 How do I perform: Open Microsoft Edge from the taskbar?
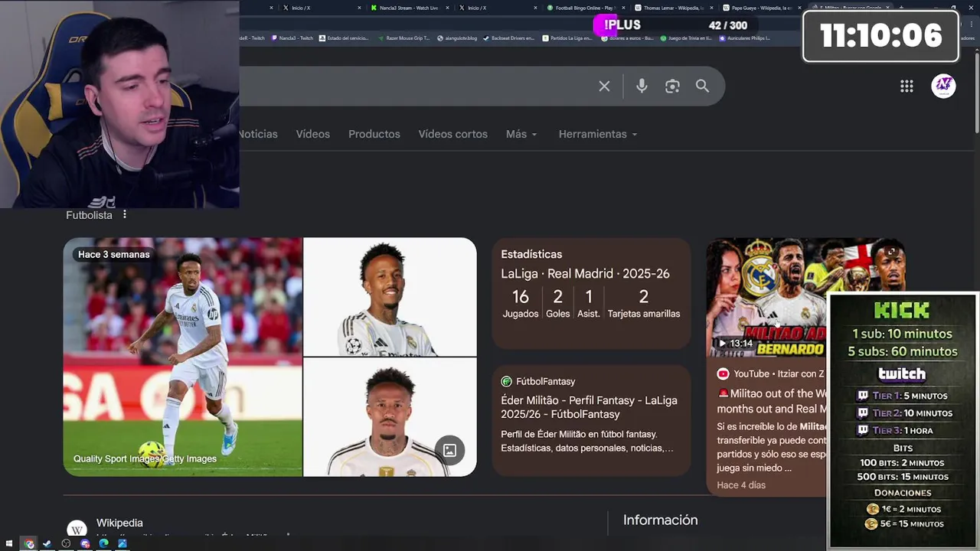[x=103, y=543]
